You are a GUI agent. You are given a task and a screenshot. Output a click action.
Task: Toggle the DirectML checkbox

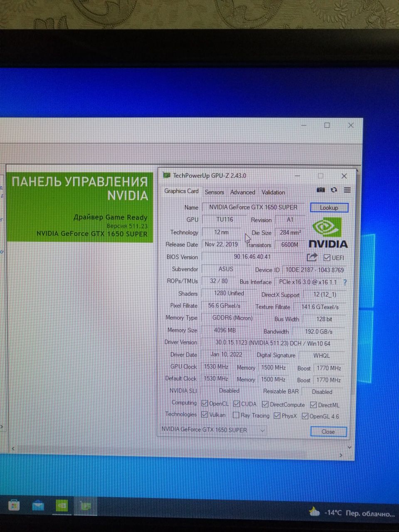313,405
